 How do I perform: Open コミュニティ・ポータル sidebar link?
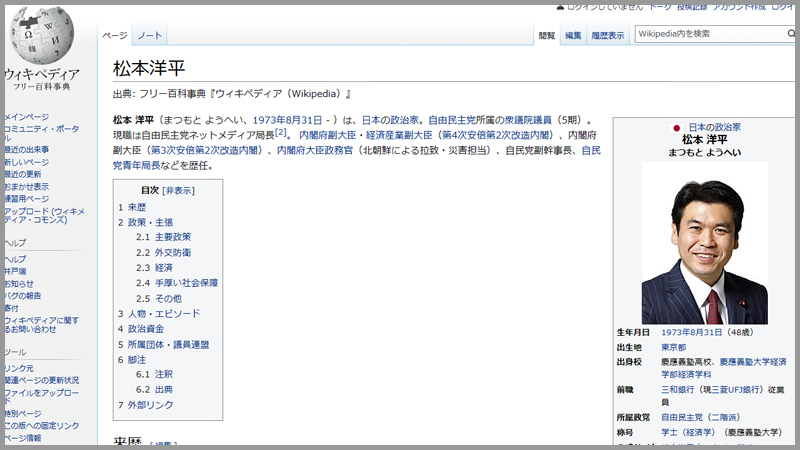point(41,133)
